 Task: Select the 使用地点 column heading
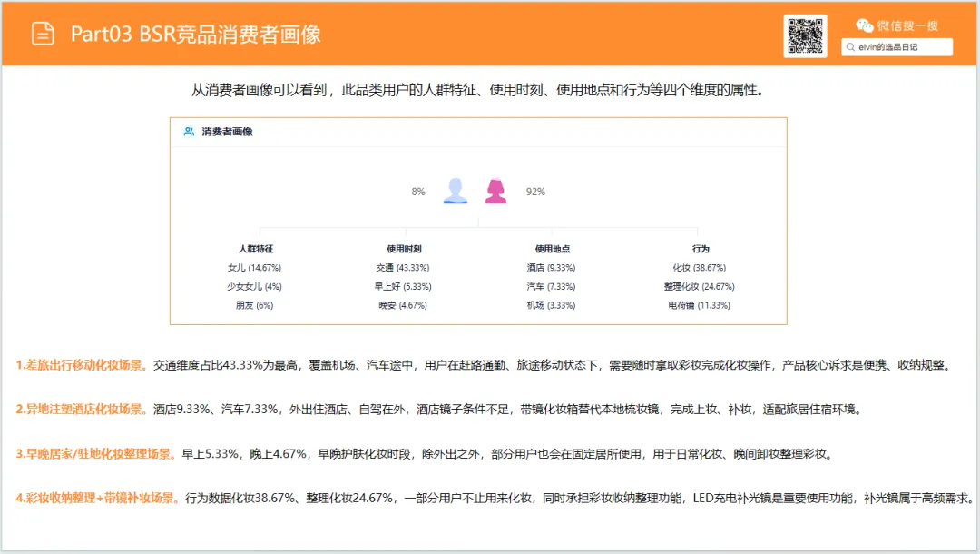(552, 248)
